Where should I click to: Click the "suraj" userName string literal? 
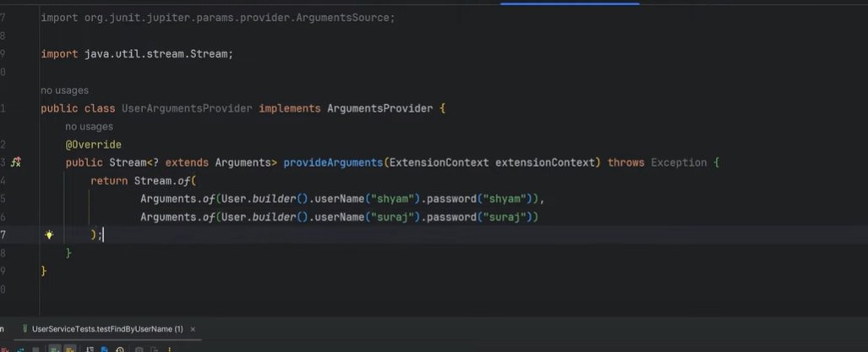(392, 217)
